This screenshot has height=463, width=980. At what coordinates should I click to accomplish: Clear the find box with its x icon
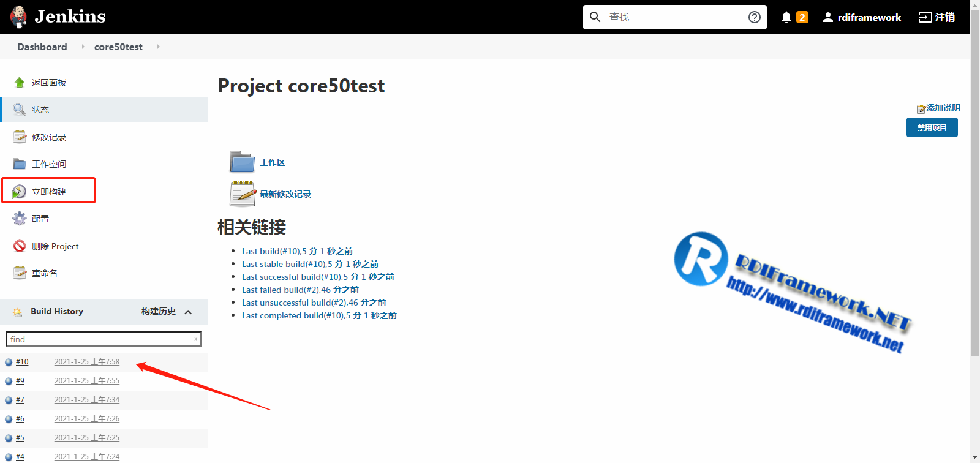tap(196, 339)
